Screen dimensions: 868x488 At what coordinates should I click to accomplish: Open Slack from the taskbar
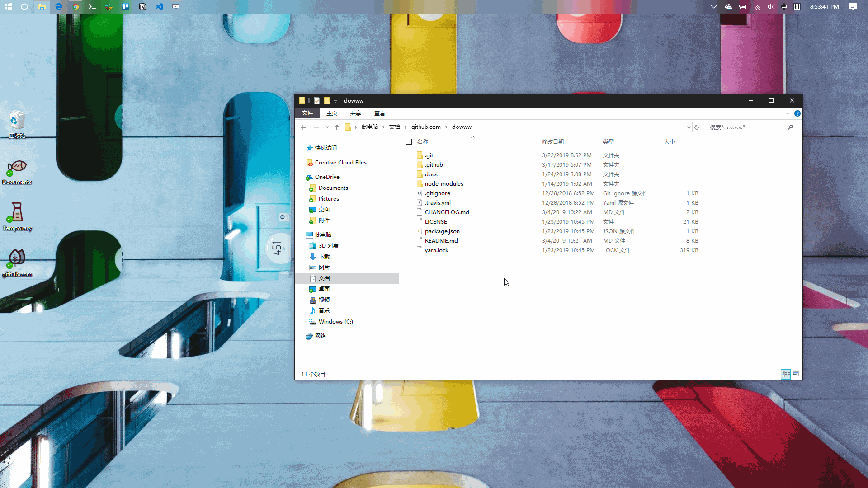[x=109, y=7]
